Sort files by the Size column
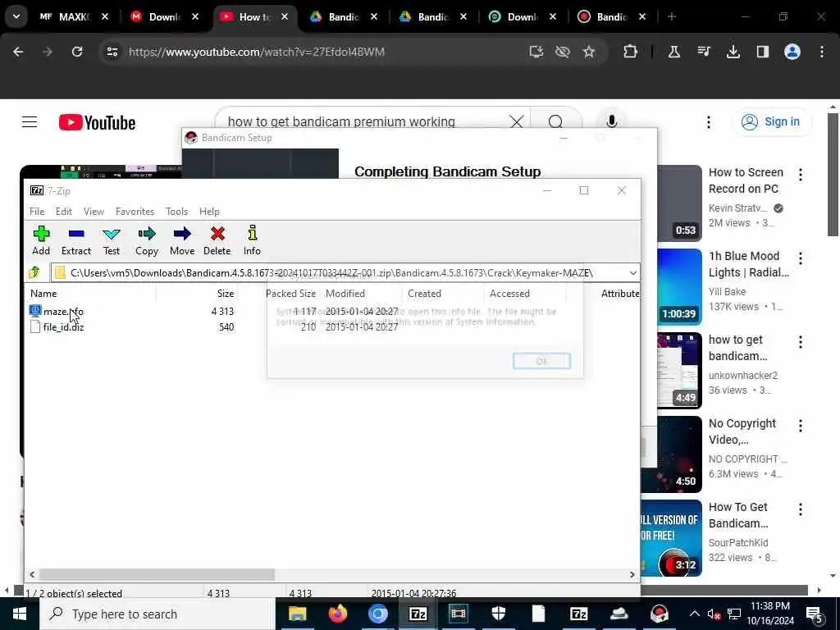This screenshot has height=630, width=840. tap(225, 294)
